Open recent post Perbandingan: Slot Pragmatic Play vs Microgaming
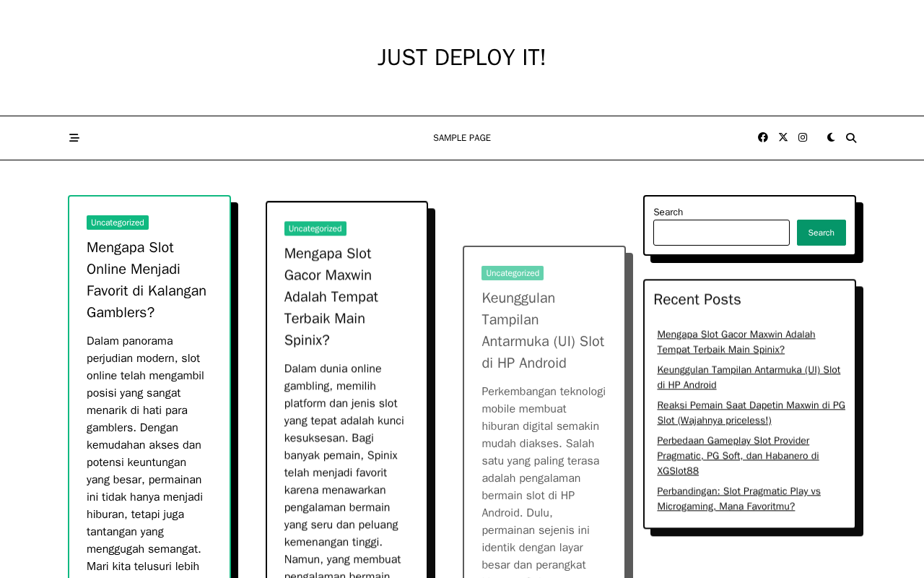Screen dimensions: 924x578 (x=738, y=499)
